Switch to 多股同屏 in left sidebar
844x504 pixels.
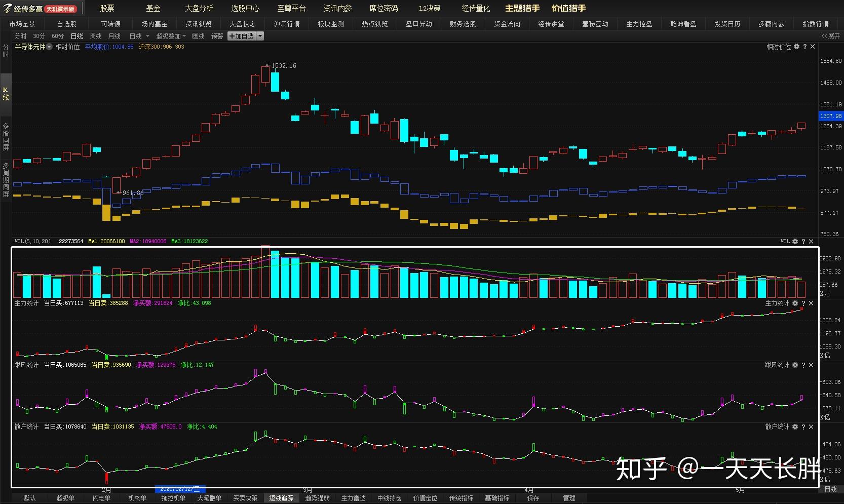(x=6, y=137)
